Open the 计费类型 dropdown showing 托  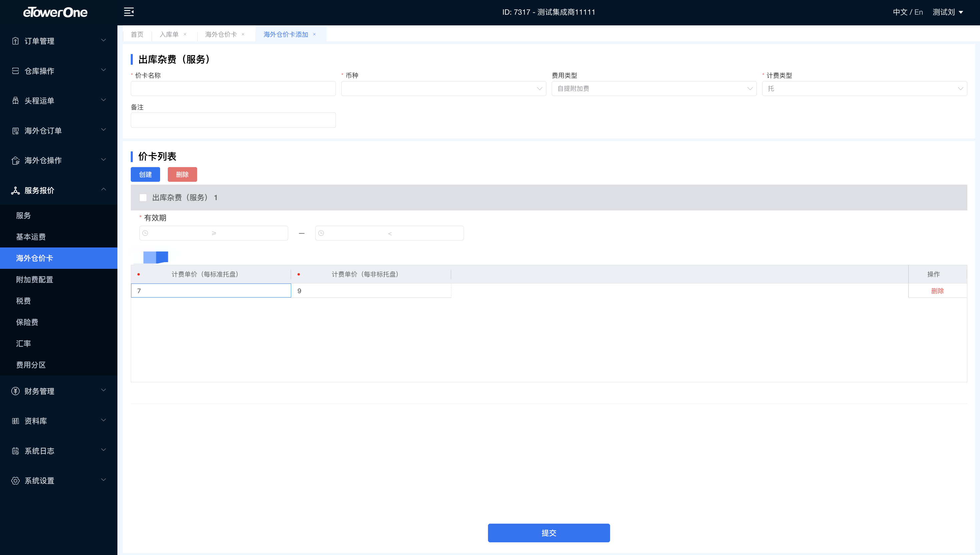tap(864, 88)
